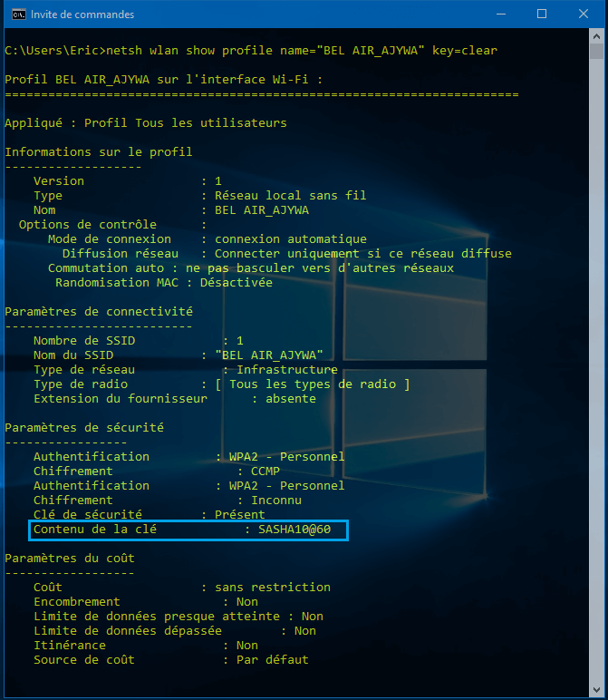Click the scrollbar up arrow

tap(596, 36)
